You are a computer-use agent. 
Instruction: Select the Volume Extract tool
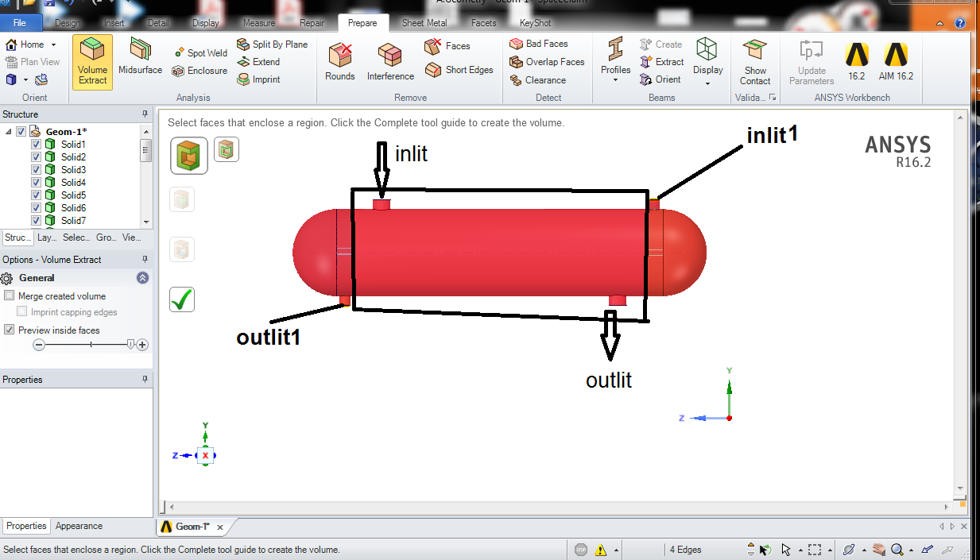click(x=92, y=64)
